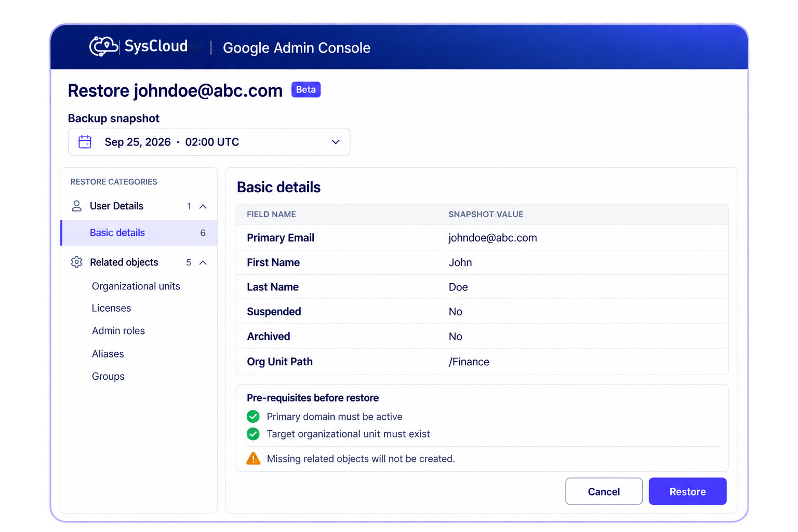Click the green check beside Primary domain
Screen dimensions: 798x532
tap(253, 417)
